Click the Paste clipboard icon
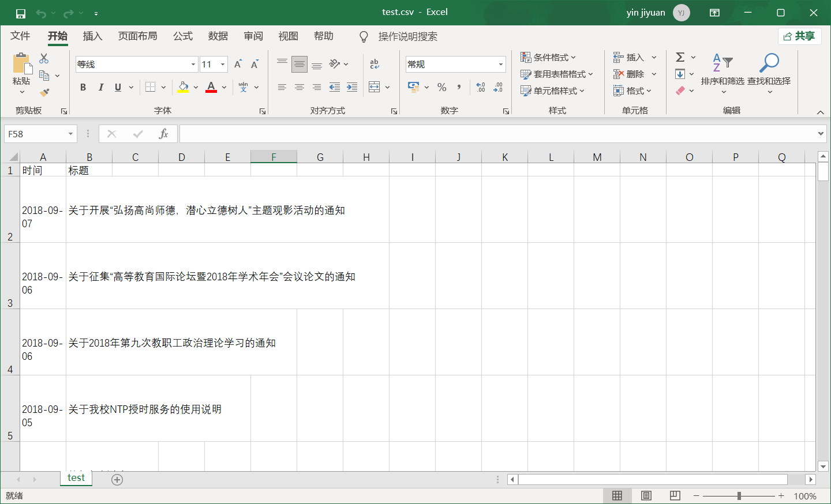The height and width of the screenshot is (504, 831). tap(21, 63)
